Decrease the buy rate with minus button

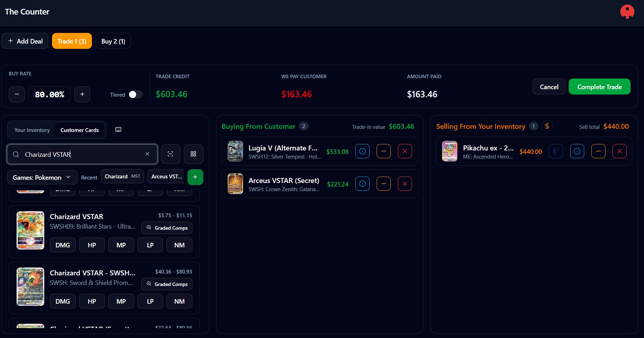[x=17, y=94]
